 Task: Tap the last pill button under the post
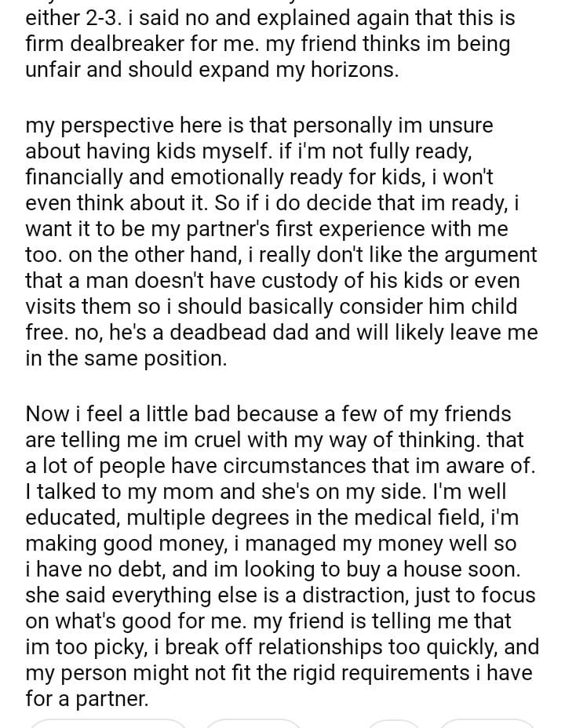click(487, 723)
